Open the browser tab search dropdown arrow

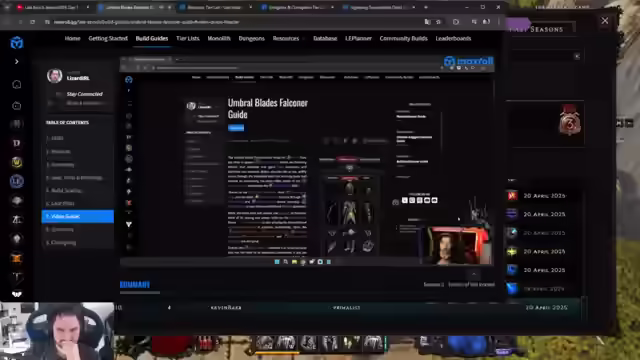point(7,7)
